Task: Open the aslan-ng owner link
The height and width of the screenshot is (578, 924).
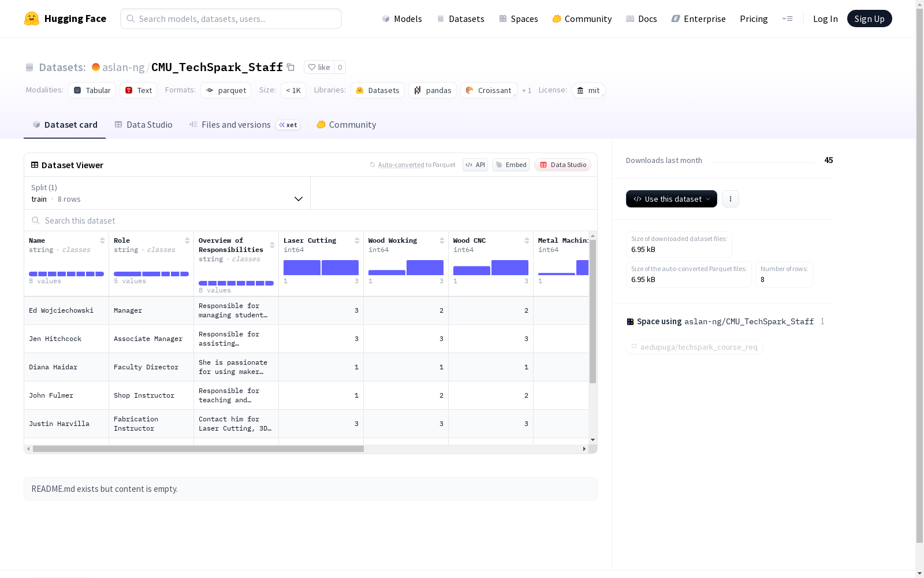Action: click(123, 67)
